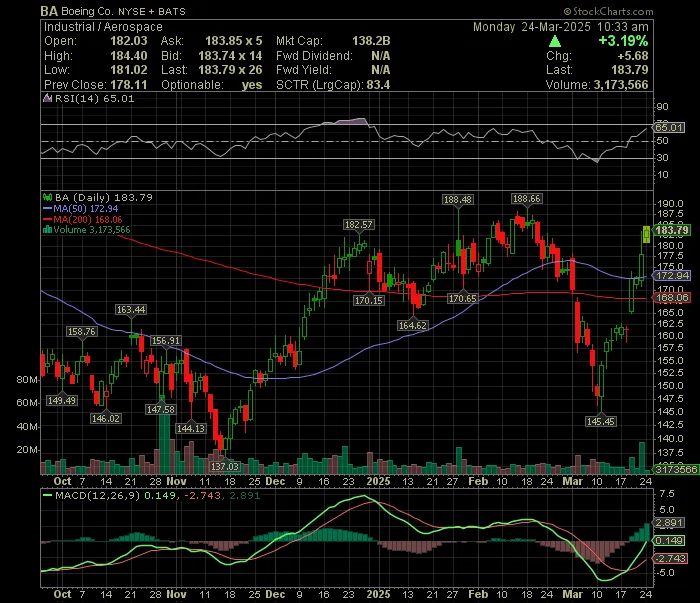This screenshot has height=603, width=700.
Task: Click the Chg value +5.68
Action: (633, 56)
